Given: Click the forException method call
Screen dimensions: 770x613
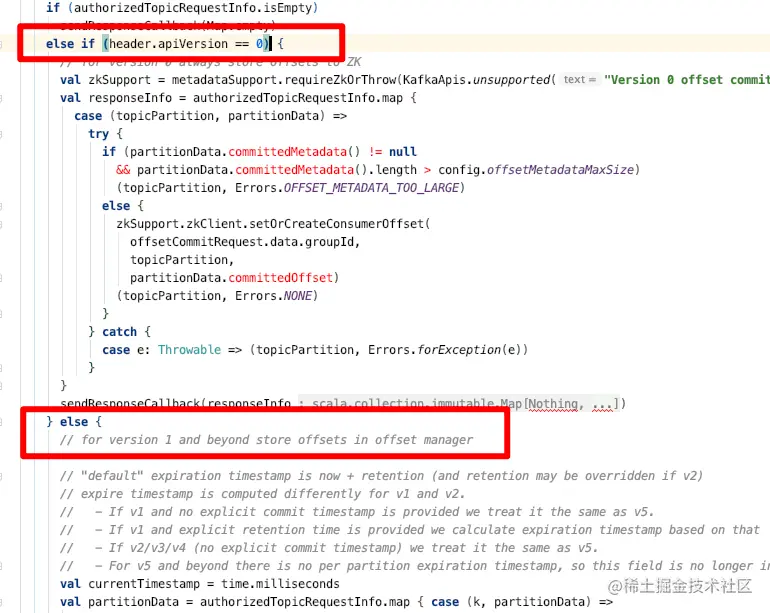Looking at the screenshot, I should pyautogui.click(x=459, y=350).
